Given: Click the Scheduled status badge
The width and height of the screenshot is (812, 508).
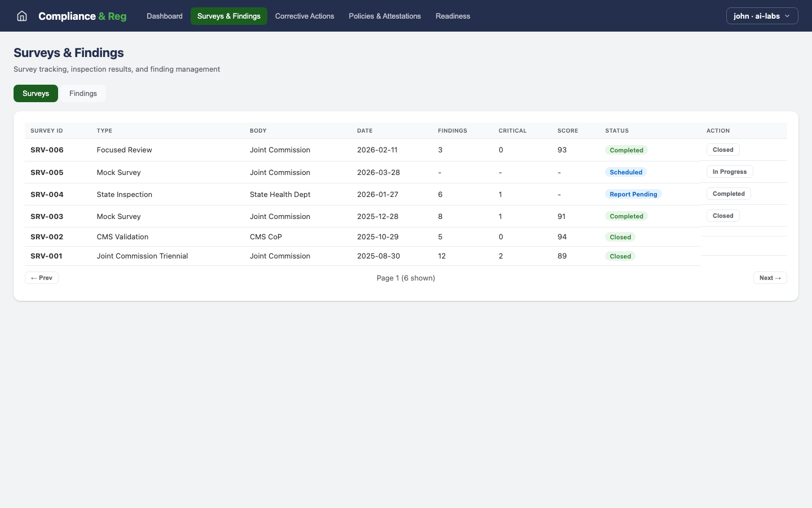Looking at the screenshot, I should coord(626,172).
